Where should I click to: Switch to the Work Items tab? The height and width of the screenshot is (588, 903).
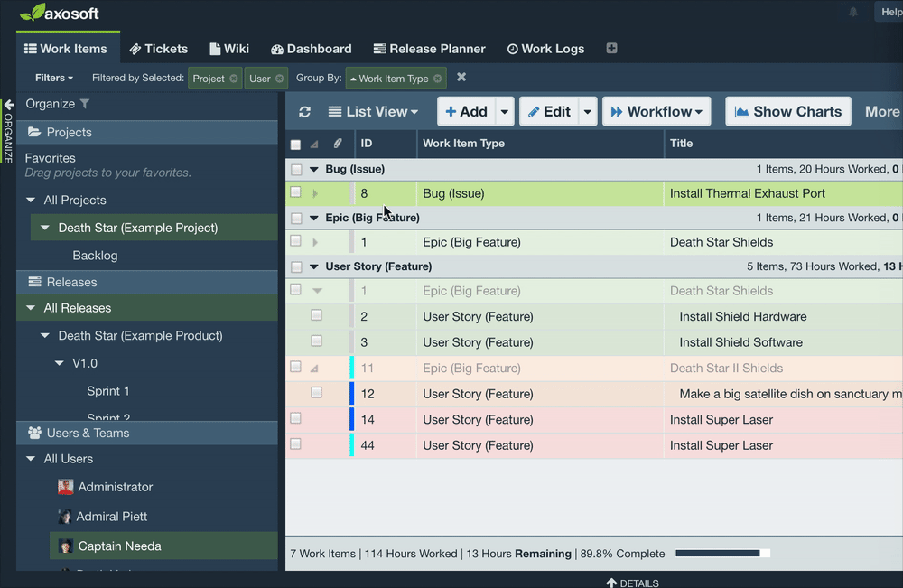pos(66,49)
